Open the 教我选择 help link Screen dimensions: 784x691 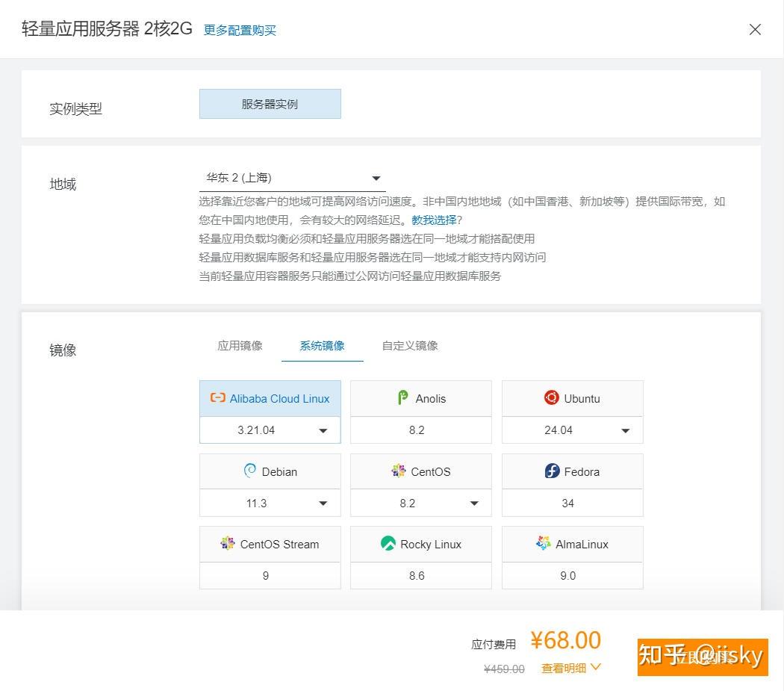[434, 220]
